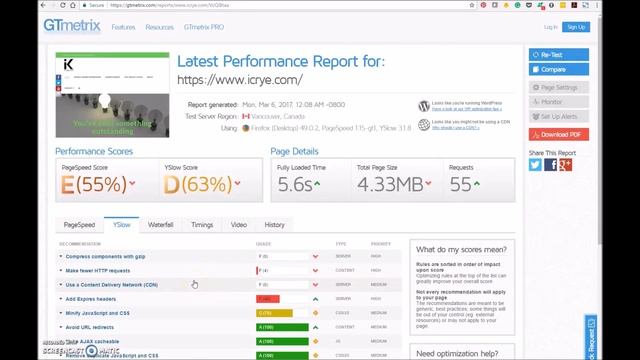Click CDN row red down chevron
Viewport: 640px width, 360px height.
click(316, 285)
